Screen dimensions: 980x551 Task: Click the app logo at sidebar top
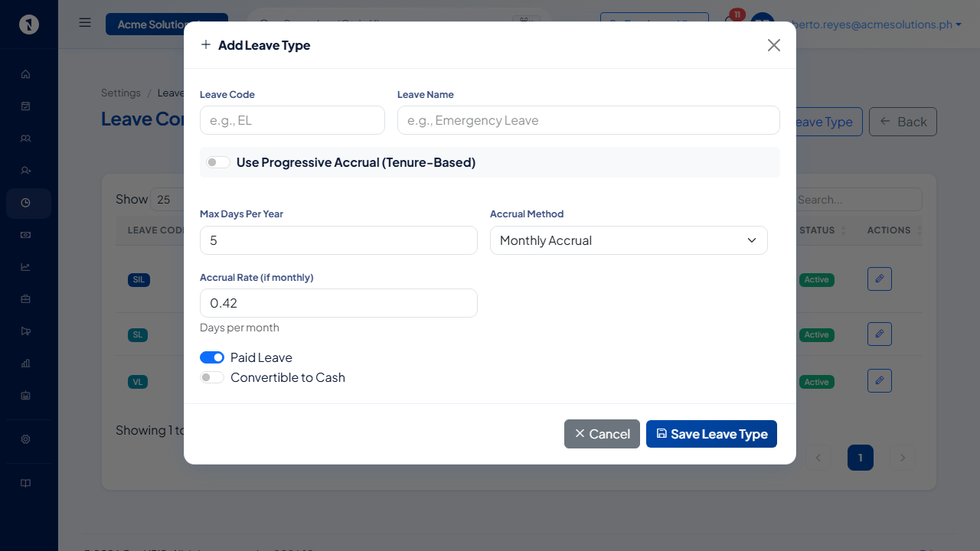29,24
